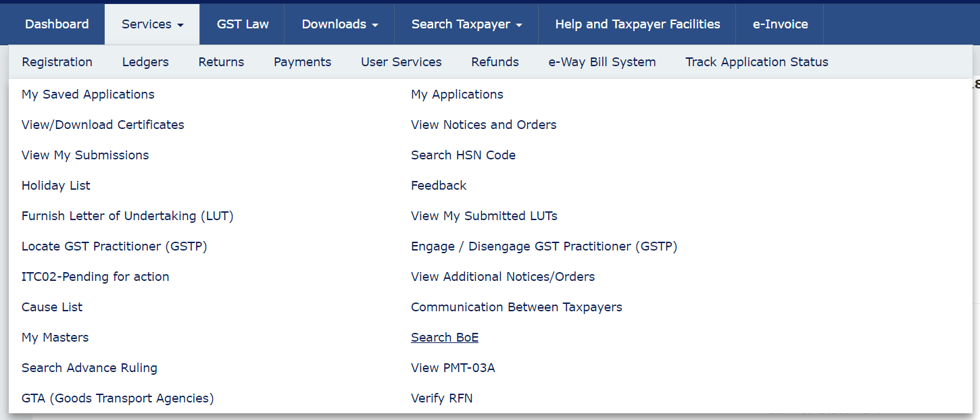
Task: Open View My Submissions
Action: (x=85, y=155)
